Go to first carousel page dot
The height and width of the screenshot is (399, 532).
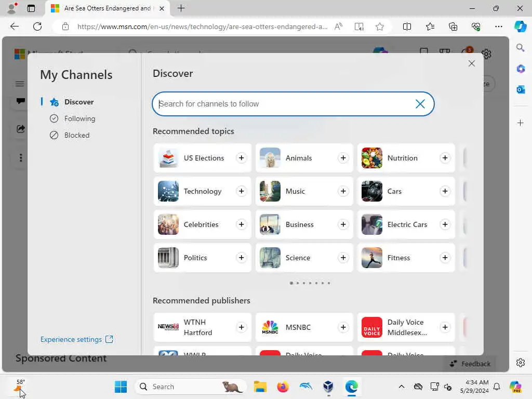[x=291, y=283]
